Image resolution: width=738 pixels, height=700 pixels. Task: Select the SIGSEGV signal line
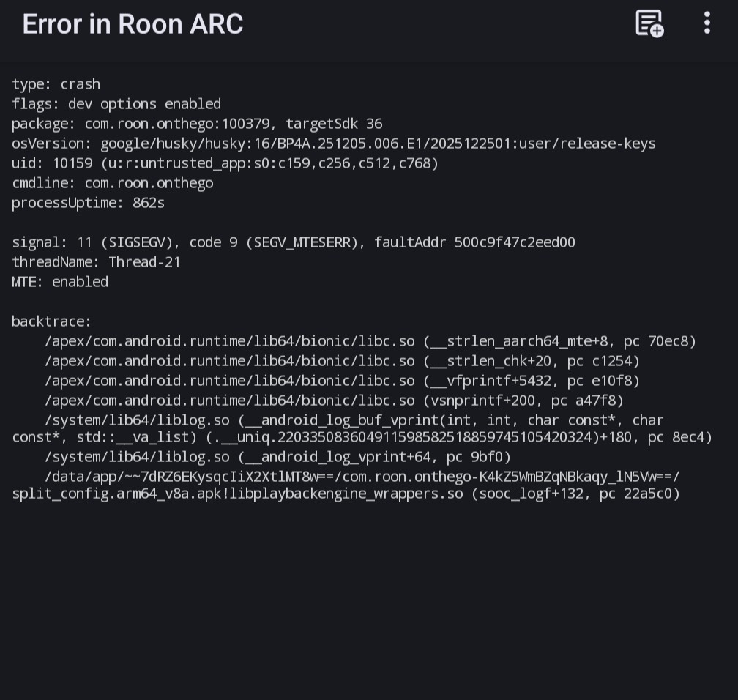294,242
